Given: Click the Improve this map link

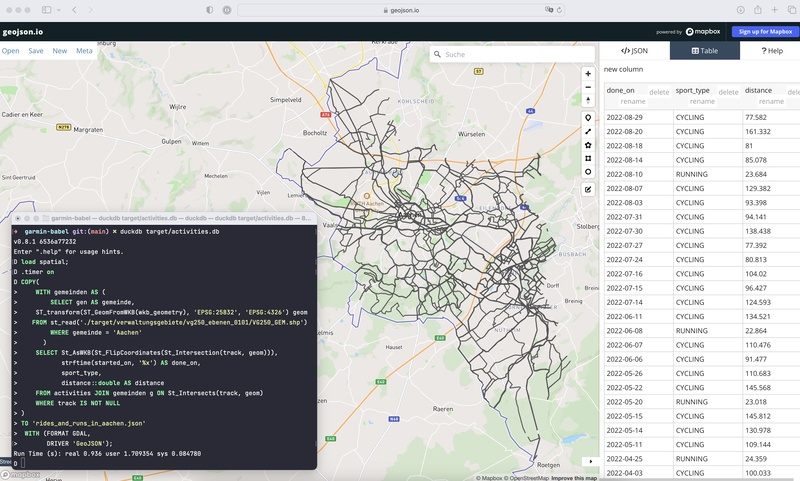Looking at the screenshot, I should (574, 478).
